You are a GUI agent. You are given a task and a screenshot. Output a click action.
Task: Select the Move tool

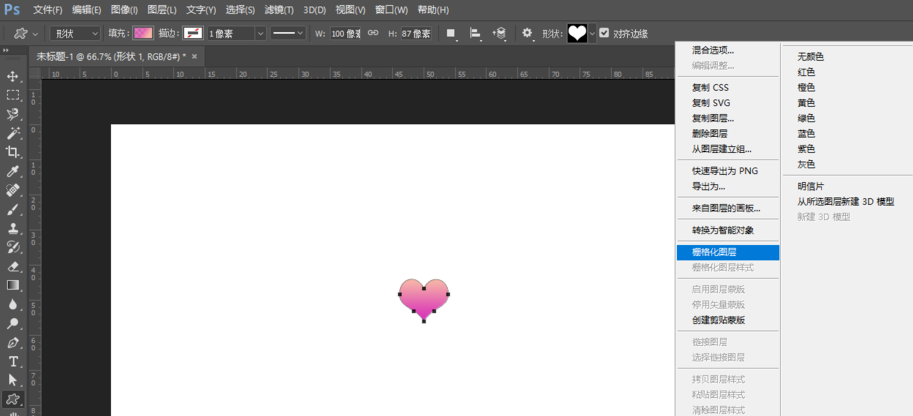(x=13, y=76)
